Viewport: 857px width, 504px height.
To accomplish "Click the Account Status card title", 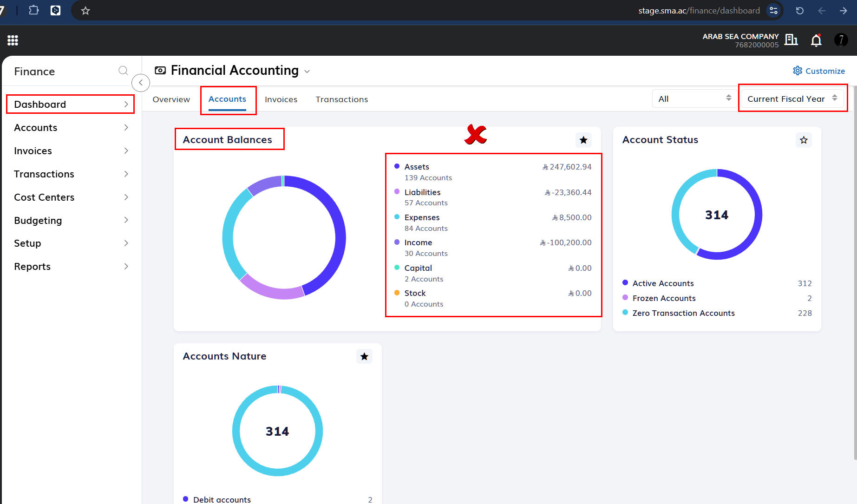I will click(660, 140).
